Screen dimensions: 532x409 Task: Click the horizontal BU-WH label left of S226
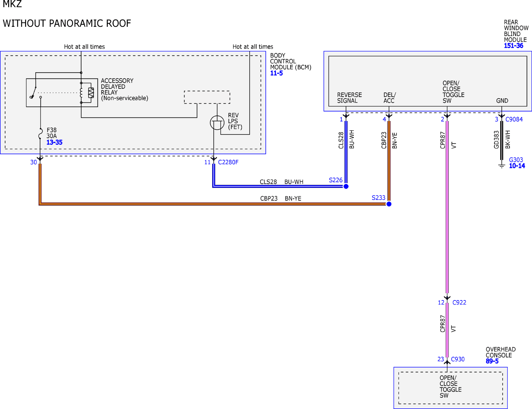click(x=294, y=182)
